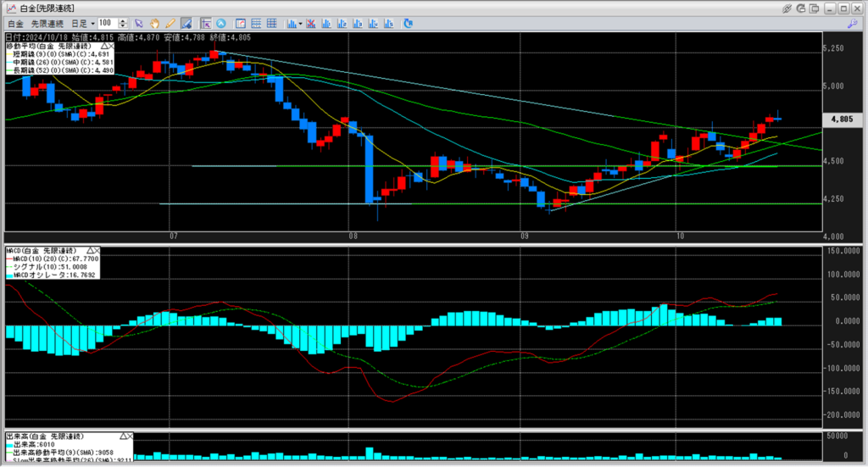Open the wrench settings icon

853,24
